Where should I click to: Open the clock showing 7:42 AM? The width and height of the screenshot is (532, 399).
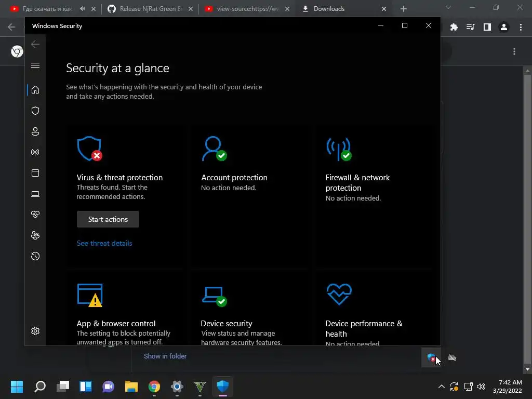pyautogui.click(x=507, y=387)
